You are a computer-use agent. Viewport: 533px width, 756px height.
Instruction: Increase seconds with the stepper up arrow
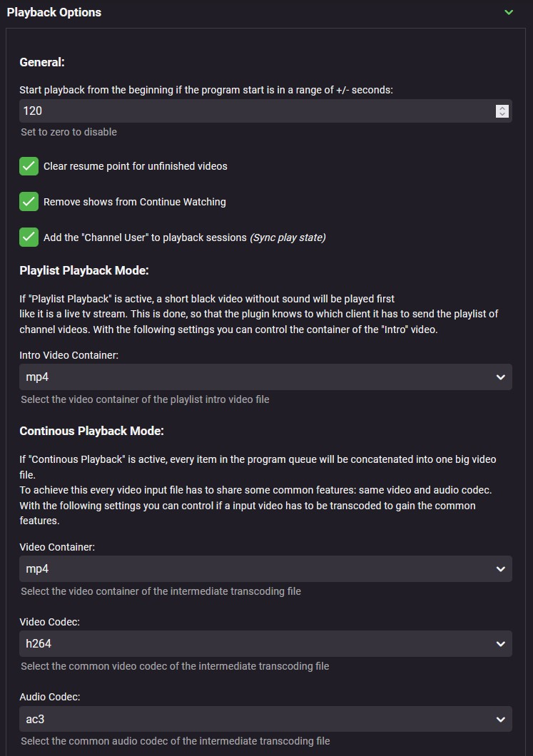502,108
